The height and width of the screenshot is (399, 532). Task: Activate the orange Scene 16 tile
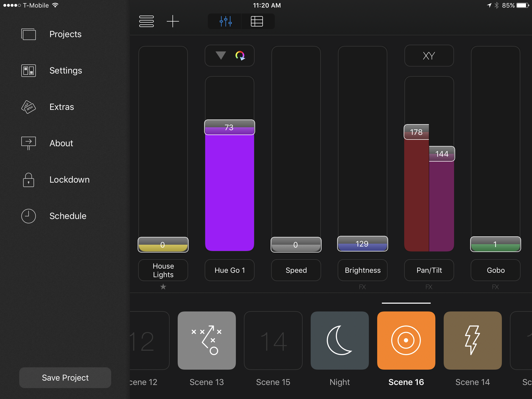tap(406, 341)
